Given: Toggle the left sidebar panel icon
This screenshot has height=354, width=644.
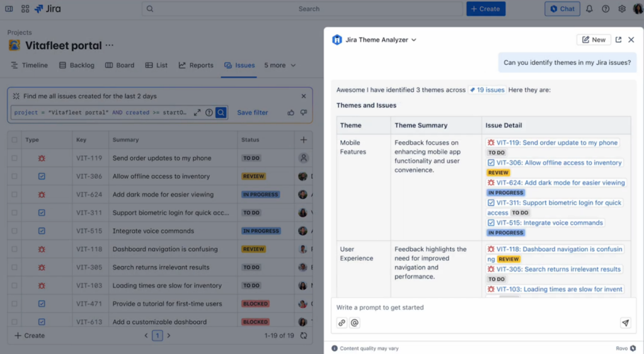Looking at the screenshot, I should [x=9, y=9].
